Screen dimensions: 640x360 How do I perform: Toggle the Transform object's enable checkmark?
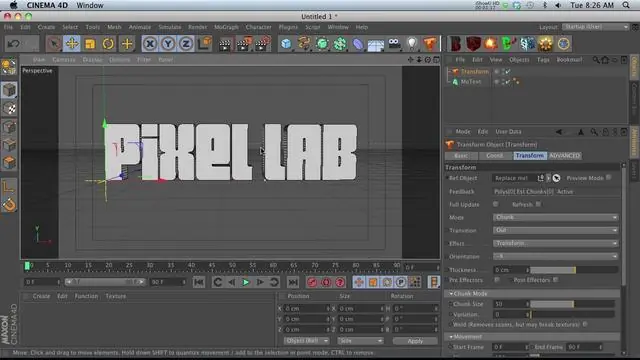[x=508, y=71]
